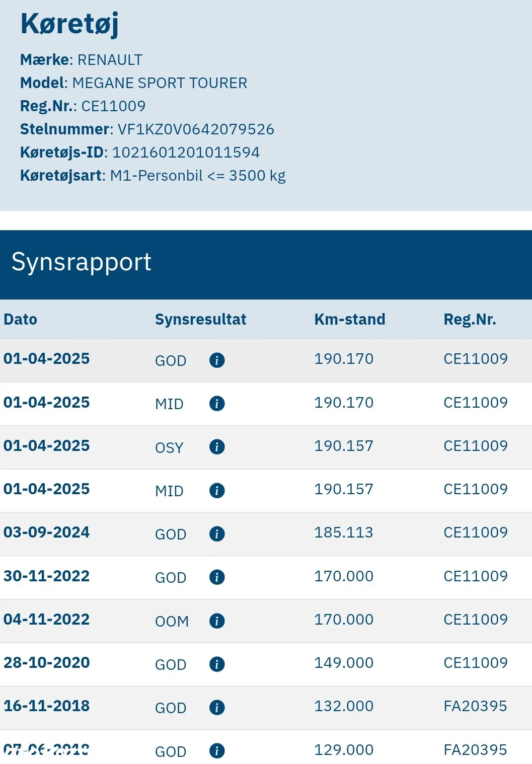The width and height of the screenshot is (532, 764).
Task: Click info icon in the 129.000 km row
Action: click(x=217, y=751)
